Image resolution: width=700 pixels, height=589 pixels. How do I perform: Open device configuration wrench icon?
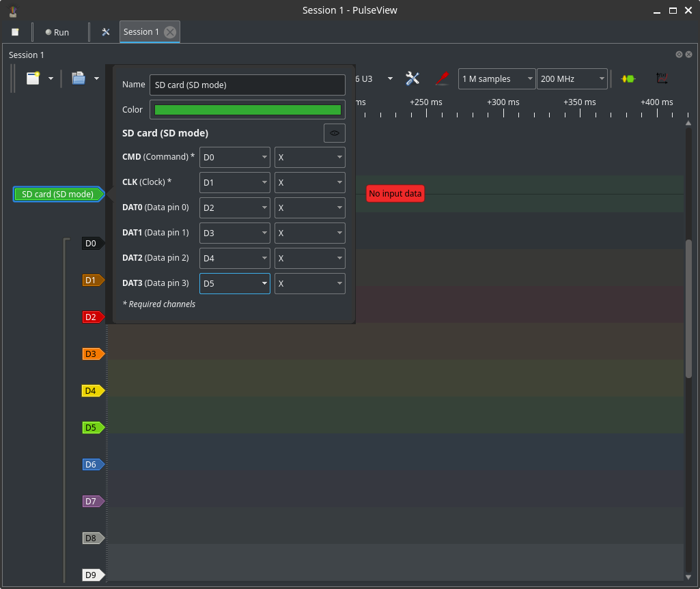pyautogui.click(x=412, y=78)
